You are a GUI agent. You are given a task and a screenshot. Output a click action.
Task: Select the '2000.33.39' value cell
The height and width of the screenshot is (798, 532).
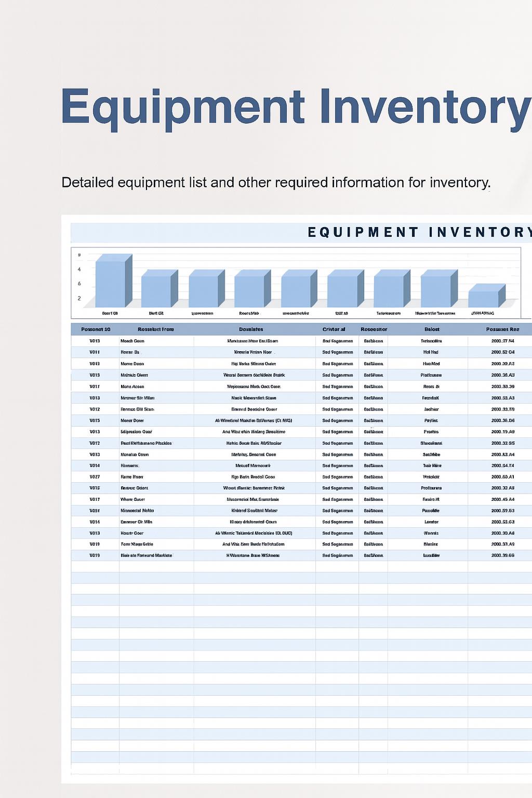(x=503, y=387)
